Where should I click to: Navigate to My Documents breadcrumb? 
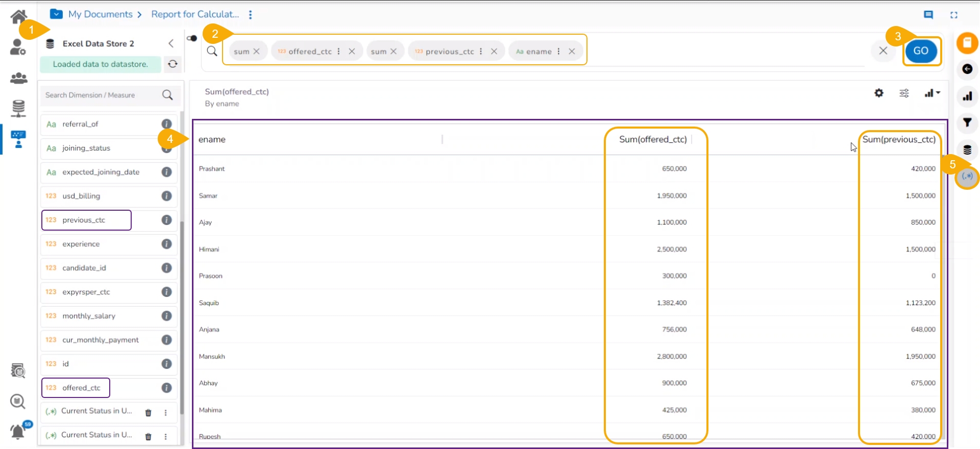click(x=100, y=14)
